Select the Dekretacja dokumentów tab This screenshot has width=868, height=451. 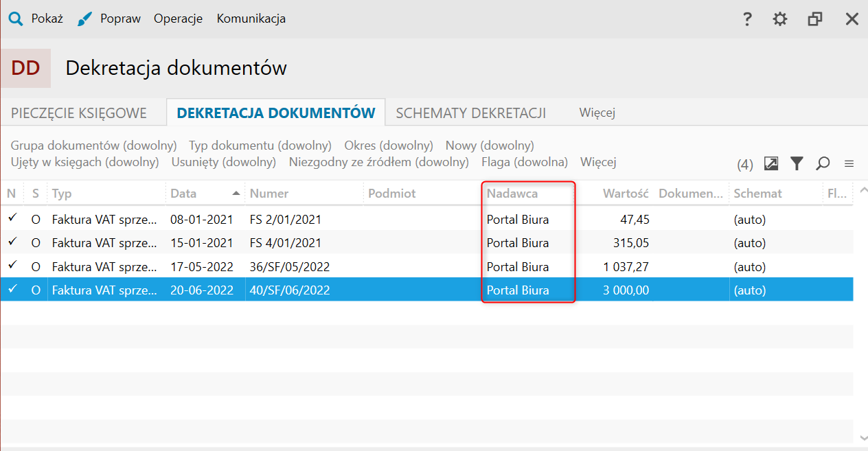coord(276,113)
